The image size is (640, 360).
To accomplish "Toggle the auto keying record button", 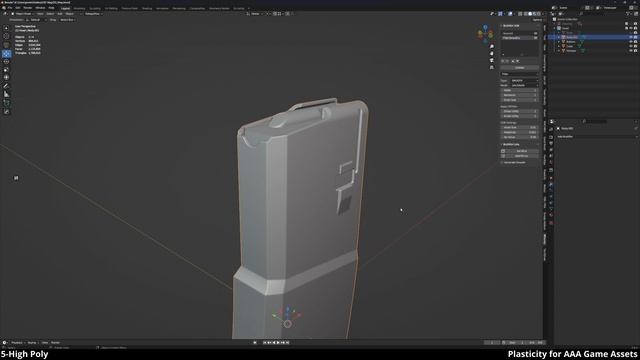I will point(255,343).
